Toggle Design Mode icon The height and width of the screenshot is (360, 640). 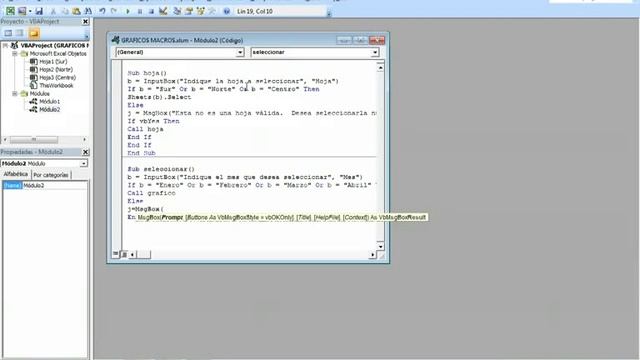(x=163, y=11)
